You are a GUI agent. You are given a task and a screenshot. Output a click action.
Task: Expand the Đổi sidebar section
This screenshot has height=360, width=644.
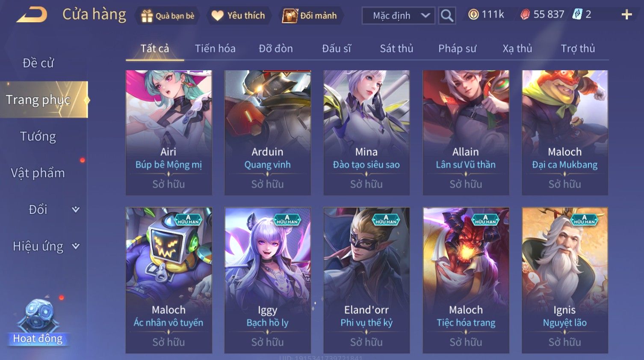tap(76, 209)
